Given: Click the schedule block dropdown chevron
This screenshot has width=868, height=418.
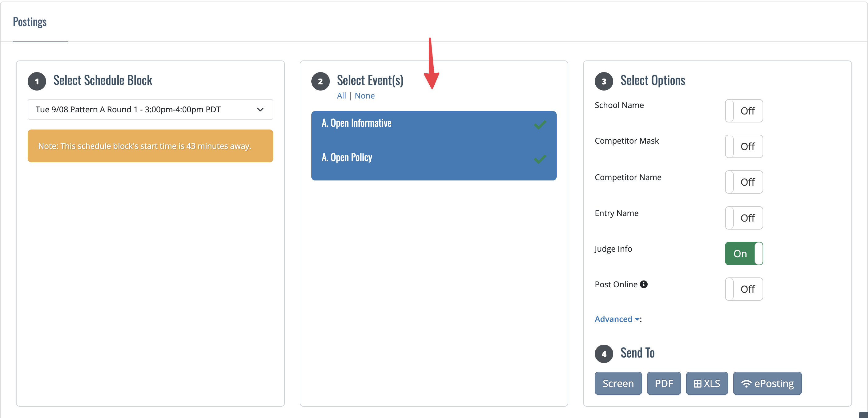Looking at the screenshot, I should 260,109.
